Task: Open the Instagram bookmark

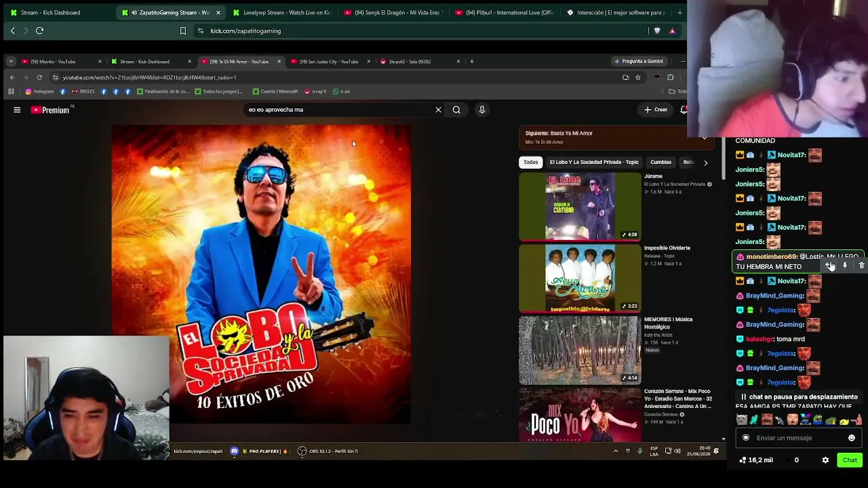Action: tap(39, 91)
